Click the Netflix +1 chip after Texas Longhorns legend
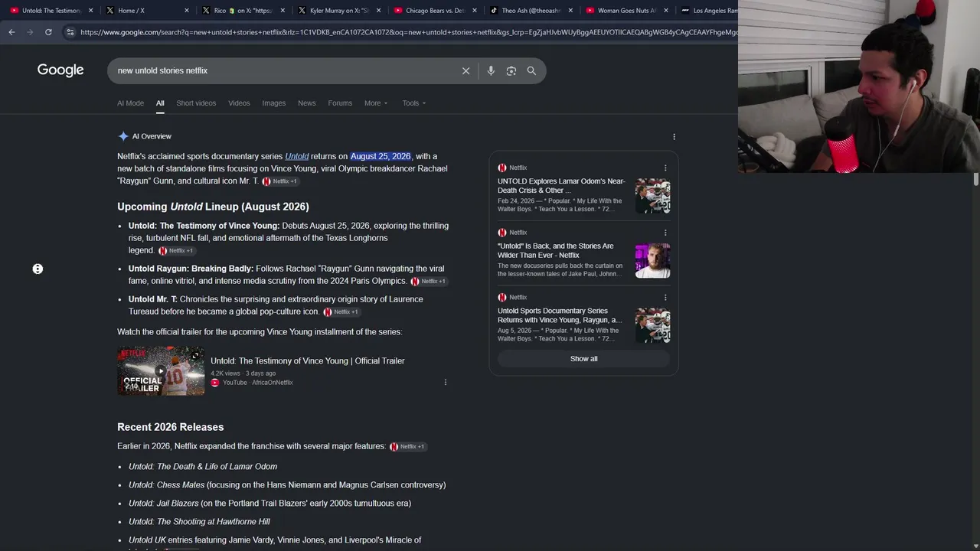 coord(176,250)
